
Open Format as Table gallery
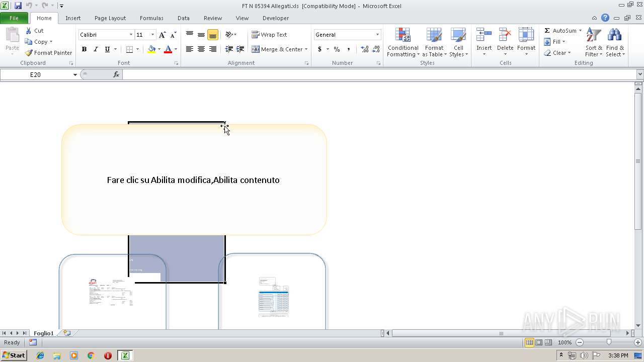(x=434, y=43)
